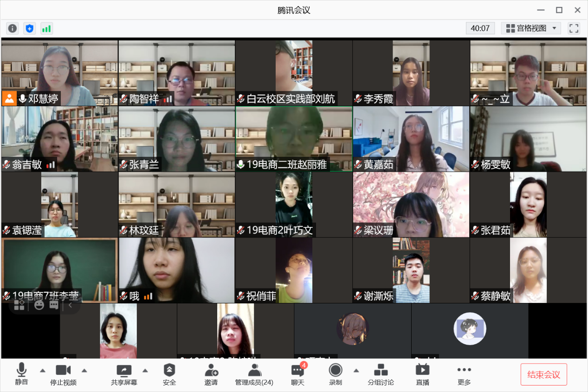Open the 安全 security menu
588x392 pixels.
169,374
